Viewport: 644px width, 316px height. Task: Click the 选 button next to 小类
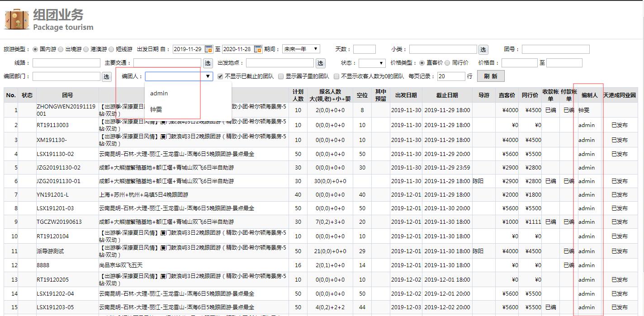(x=483, y=50)
